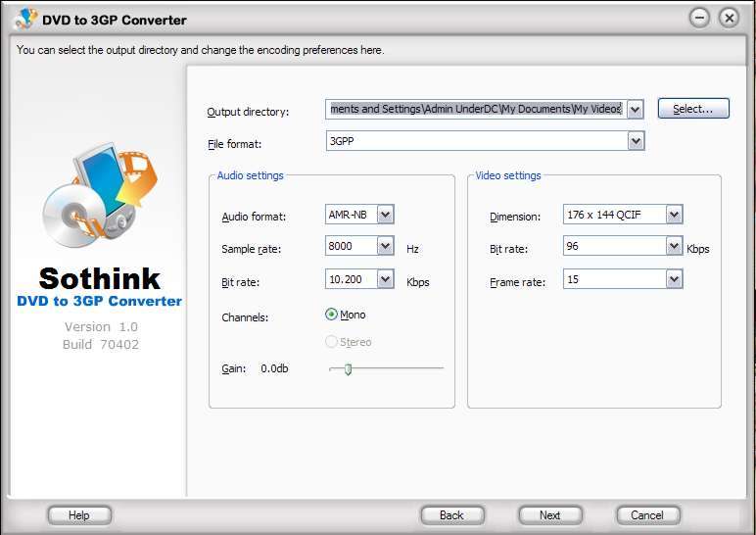
Task: Click the Audio settings group label
Action: pyautogui.click(x=251, y=175)
